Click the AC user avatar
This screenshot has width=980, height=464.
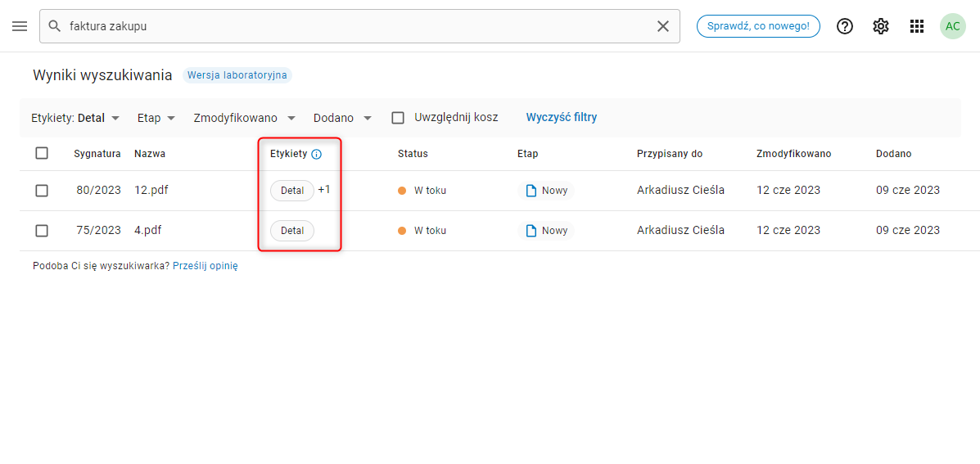[953, 26]
